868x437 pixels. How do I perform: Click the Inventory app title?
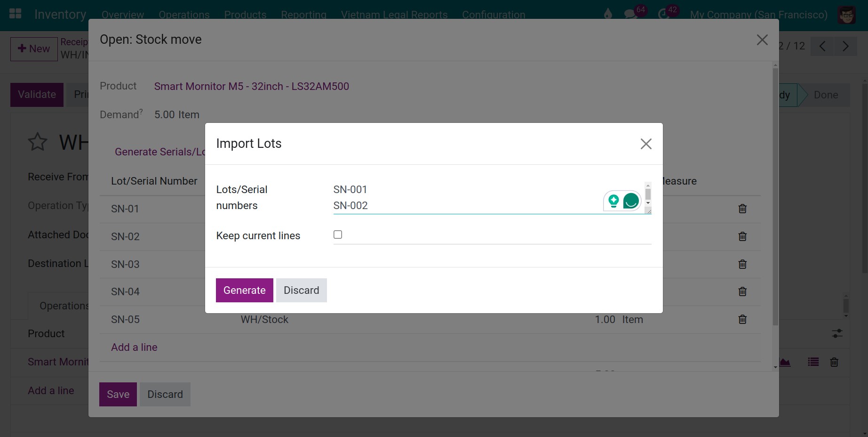click(60, 14)
